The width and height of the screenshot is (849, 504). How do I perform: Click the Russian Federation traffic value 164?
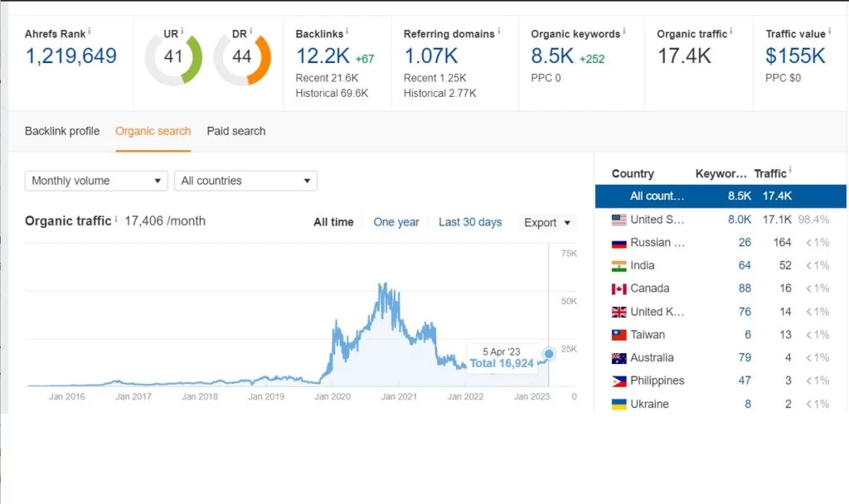[x=783, y=243]
